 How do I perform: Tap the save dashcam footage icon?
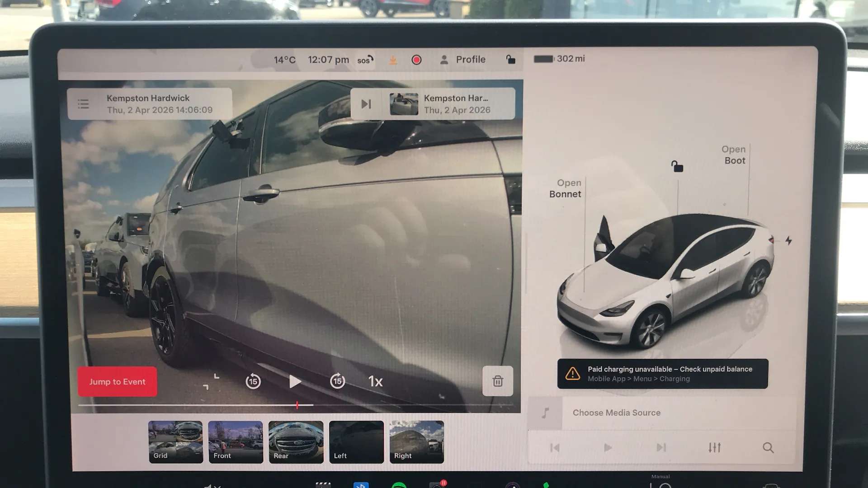(x=392, y=59)
